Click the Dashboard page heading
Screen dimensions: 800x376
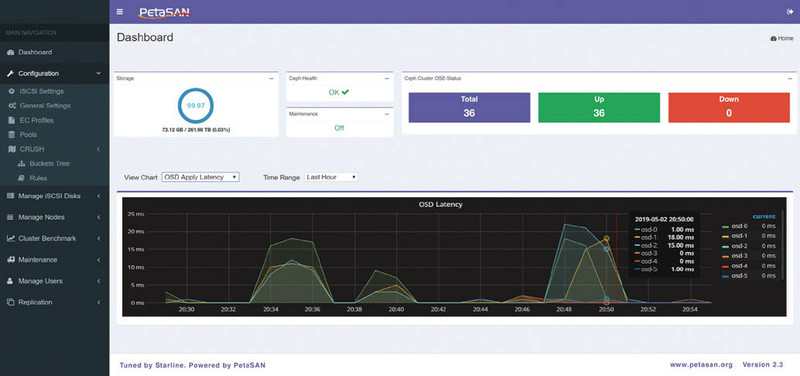tap(145, 37)
